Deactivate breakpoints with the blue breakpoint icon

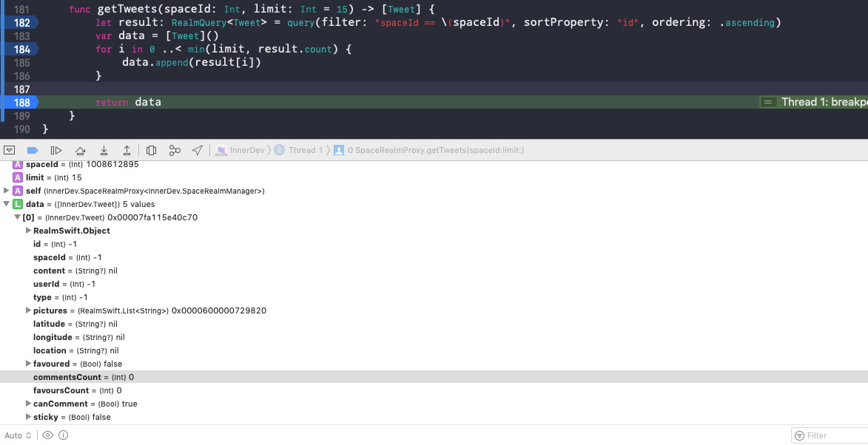(32, 150)
